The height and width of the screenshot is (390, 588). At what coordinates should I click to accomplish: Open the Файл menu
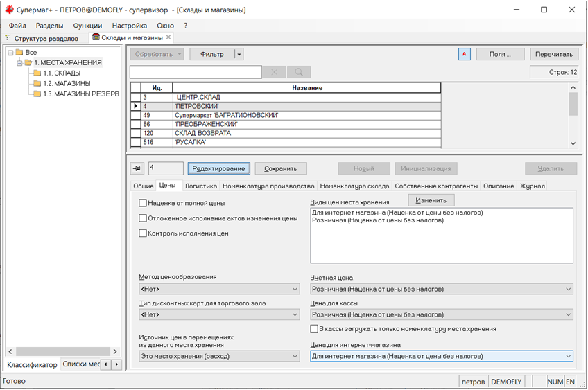[x=17, y=26]
